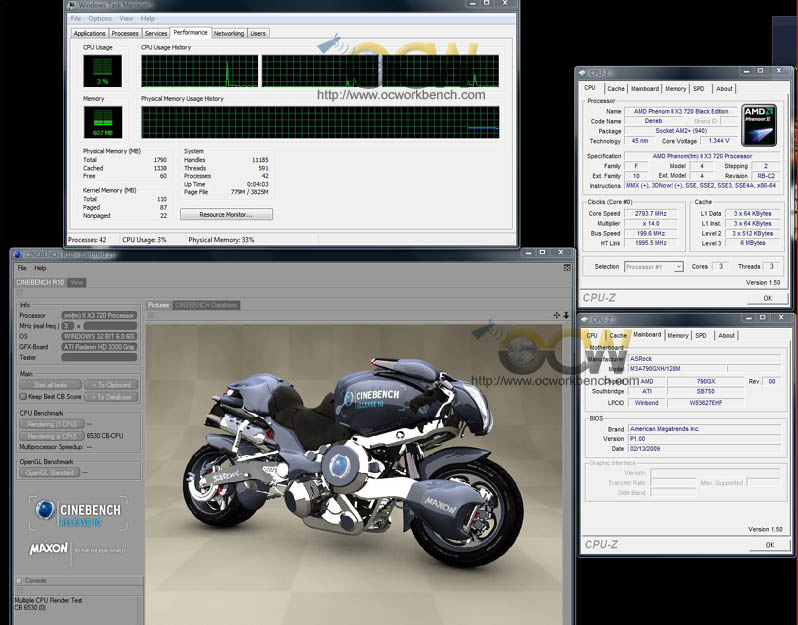Click the CPU Usage gauge in Task Manager

pyautogui.click(x=102, y=71)
